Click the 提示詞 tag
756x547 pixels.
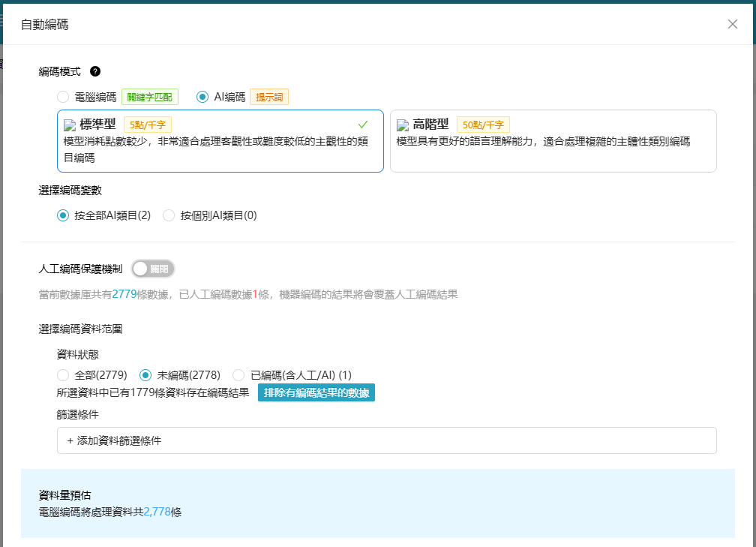click(269, 97)
